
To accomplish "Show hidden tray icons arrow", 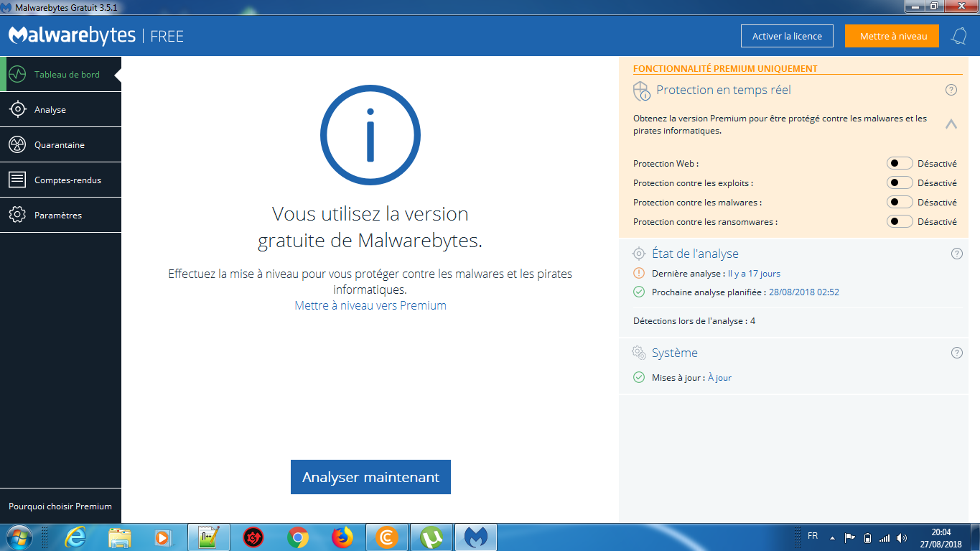I will click(832, 537).
